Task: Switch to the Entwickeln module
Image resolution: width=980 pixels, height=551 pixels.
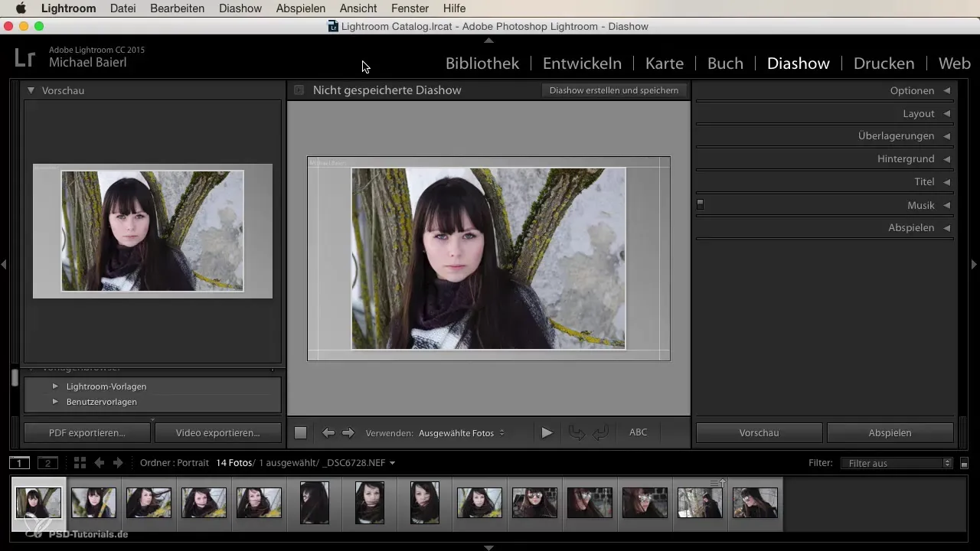Action: tap(582, 64)
